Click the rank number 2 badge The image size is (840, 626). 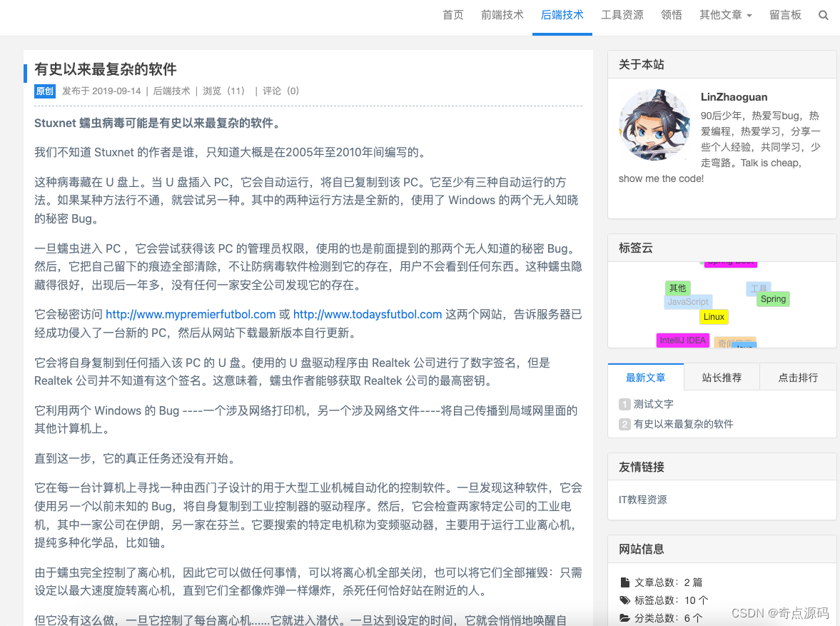pyautogui.click(x=624, y=424)
